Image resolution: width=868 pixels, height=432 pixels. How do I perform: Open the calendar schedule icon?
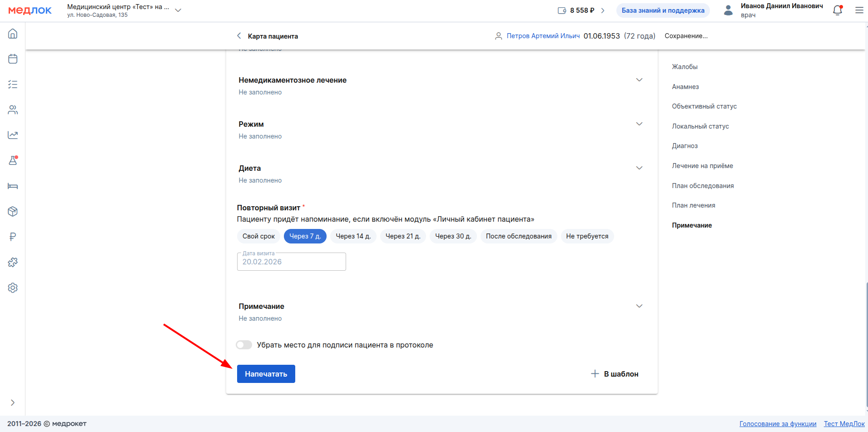pyautogui.click(x=13, y=59)
